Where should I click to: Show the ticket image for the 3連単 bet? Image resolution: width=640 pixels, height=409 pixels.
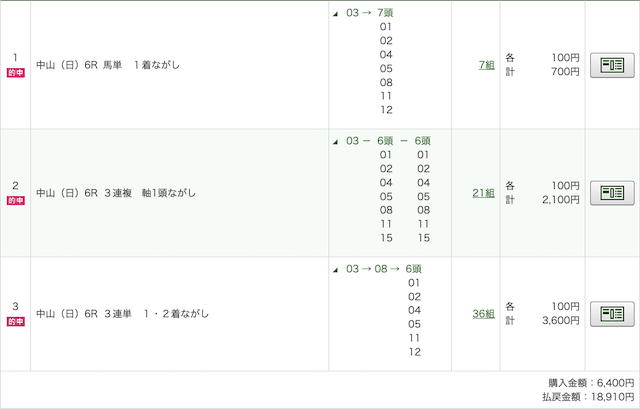[611, 314]
